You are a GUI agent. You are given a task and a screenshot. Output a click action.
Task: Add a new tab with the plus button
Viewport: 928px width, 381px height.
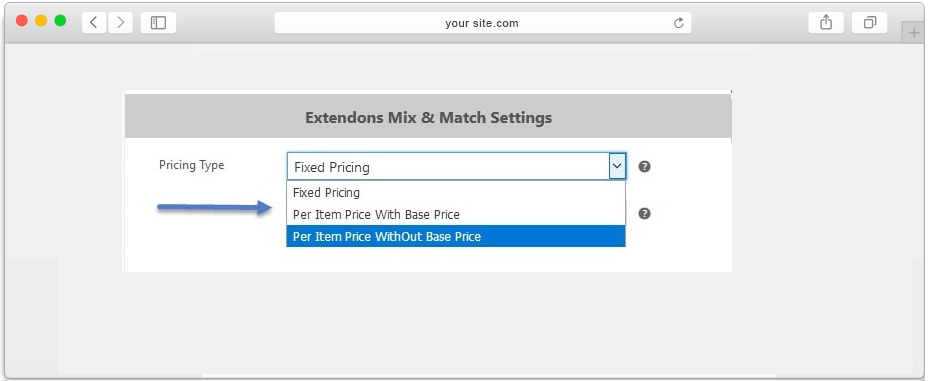(x=914, y=33)
